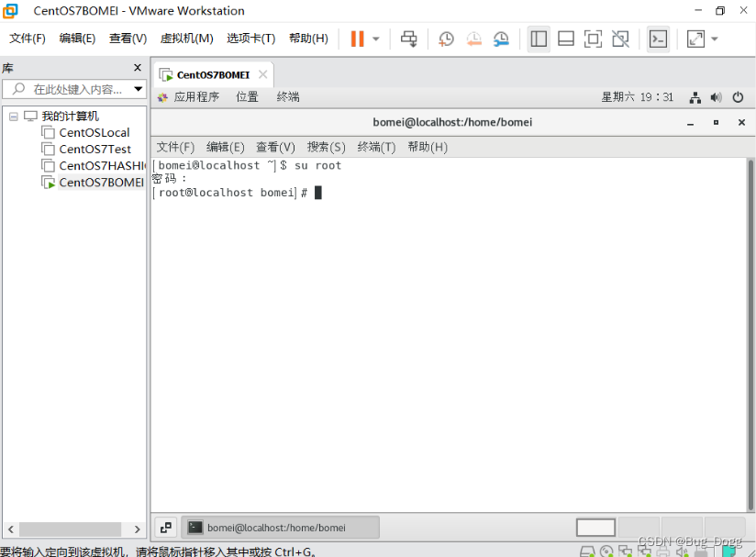The image size is (756, 557).
Task: Open the VMware 编辑(E) menu
Action: click(x=77, y=39)
